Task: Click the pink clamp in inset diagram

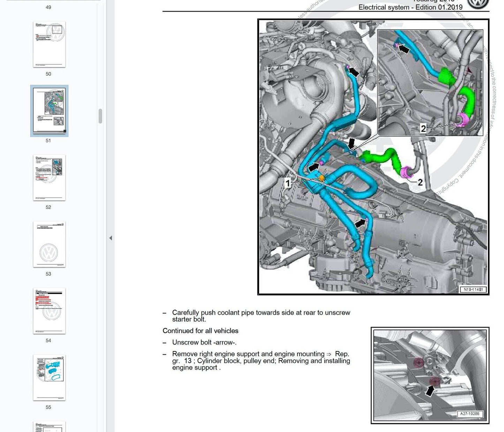Action: coord(464,120)
